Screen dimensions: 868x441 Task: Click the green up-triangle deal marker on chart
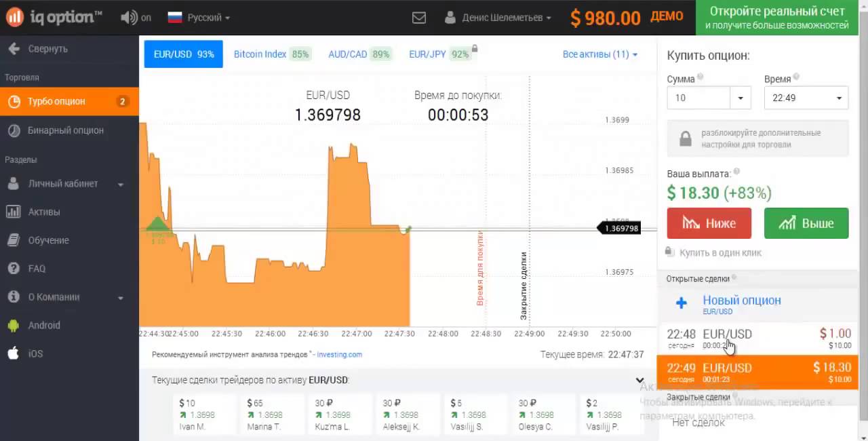(157, 223)
